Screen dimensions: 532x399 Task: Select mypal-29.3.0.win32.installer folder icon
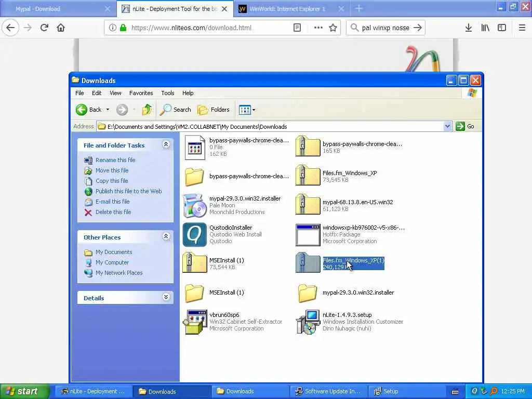point(308,293)
